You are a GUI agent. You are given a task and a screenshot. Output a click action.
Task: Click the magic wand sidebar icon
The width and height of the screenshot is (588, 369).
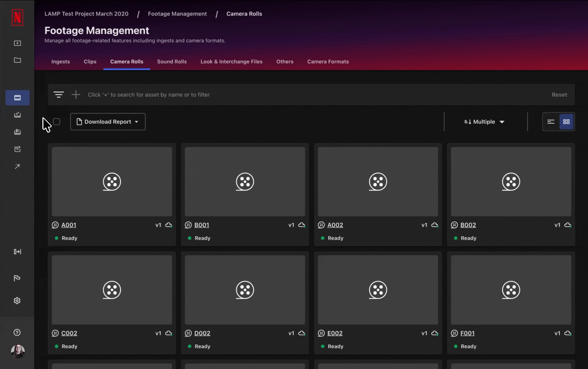pos(17,166)
